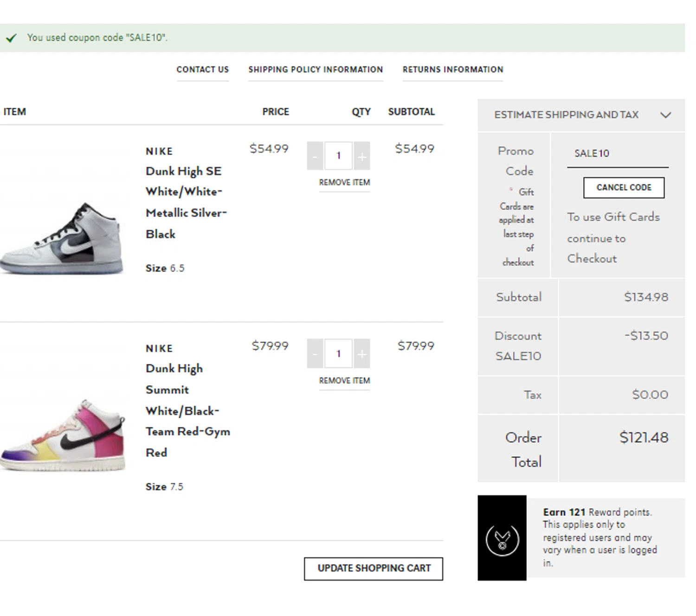Click Size 6.5 text
696x616 pixels.
(x=165, y=268)
